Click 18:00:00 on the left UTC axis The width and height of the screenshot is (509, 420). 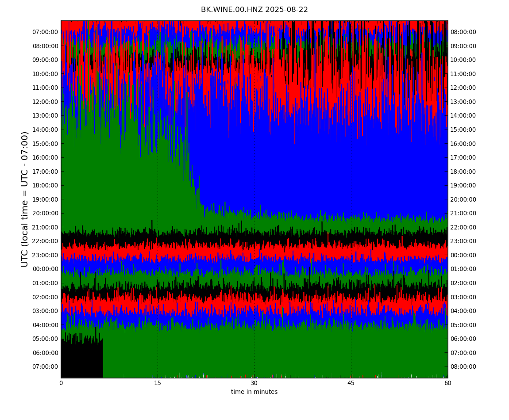point(45,186)
